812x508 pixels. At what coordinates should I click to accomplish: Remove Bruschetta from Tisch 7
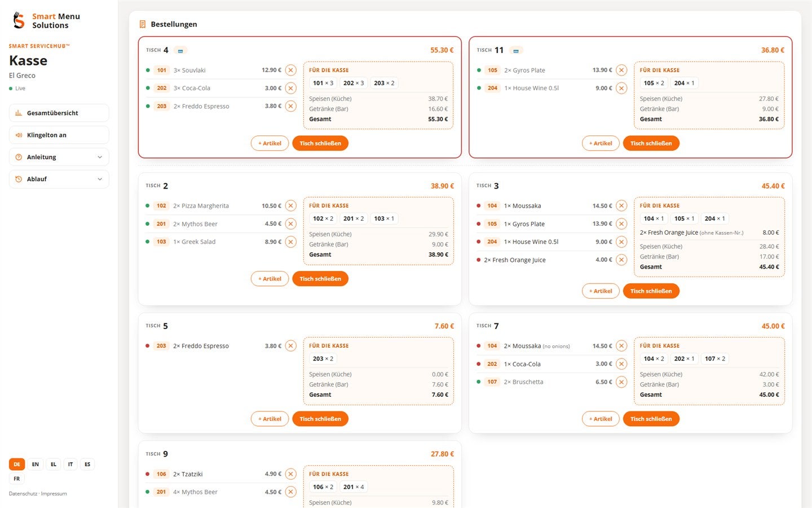click(621, 382)
